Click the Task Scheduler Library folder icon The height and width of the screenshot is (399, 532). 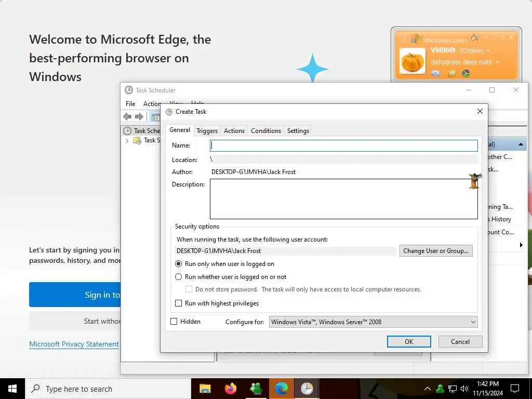tap(137, 140)
